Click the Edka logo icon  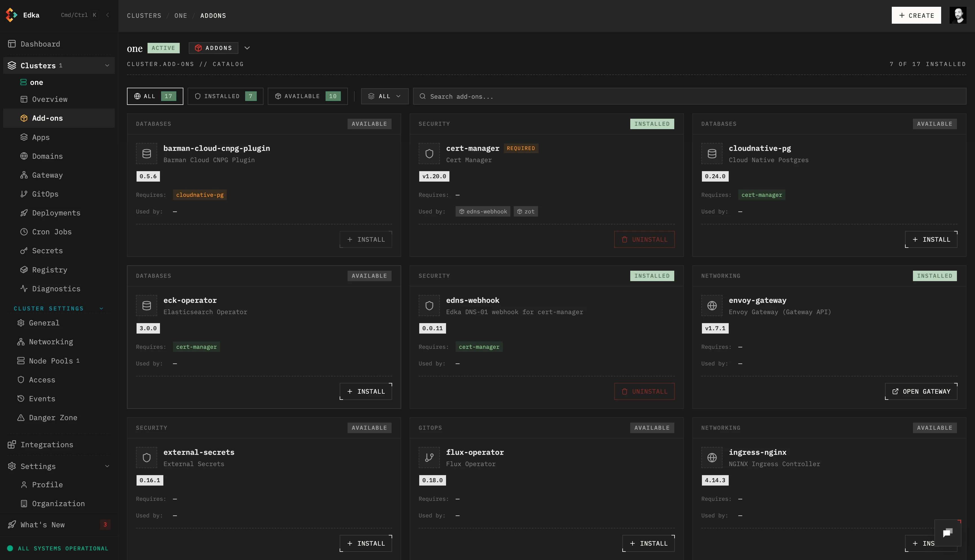click(11, 15)
